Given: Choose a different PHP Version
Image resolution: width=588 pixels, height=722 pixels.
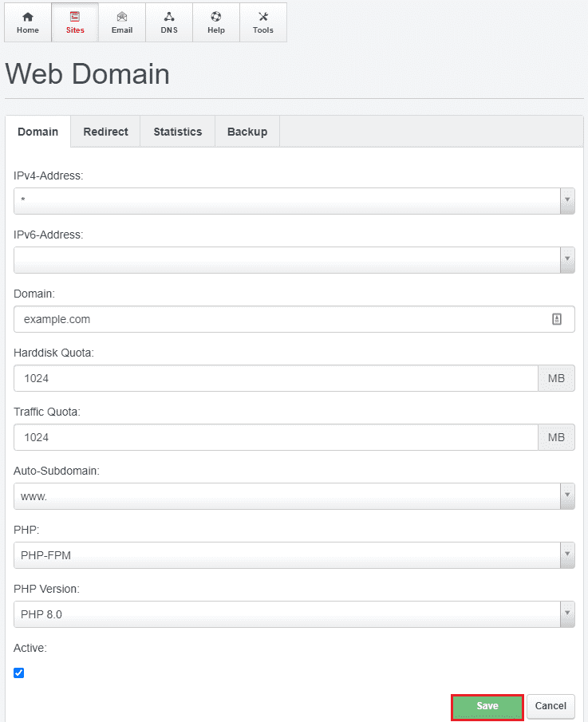Looking at the screenshot, I should tap(294, 614).
